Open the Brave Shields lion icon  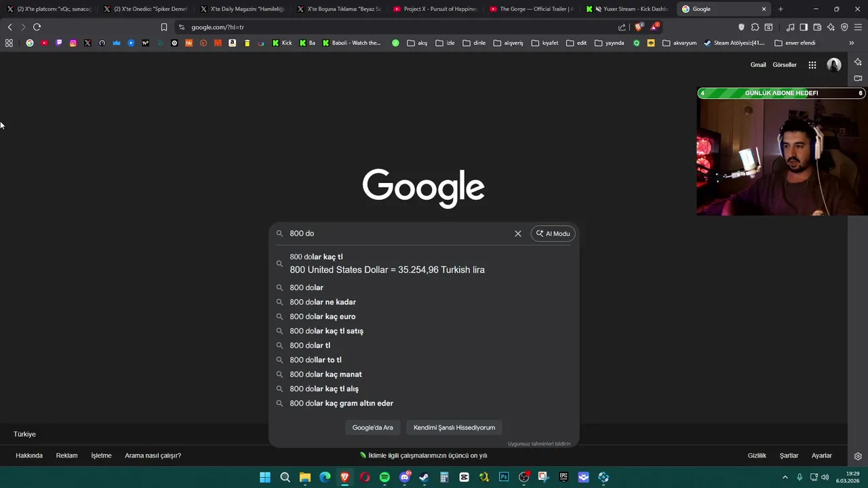coord(638,27)
